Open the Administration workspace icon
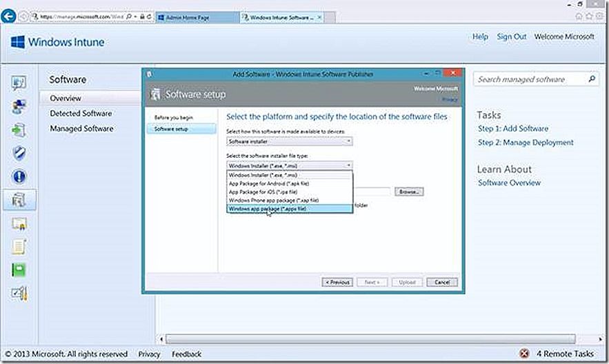The width and height of the screenshot is (609, 364). pyautogui.click(x=19, y=294)
